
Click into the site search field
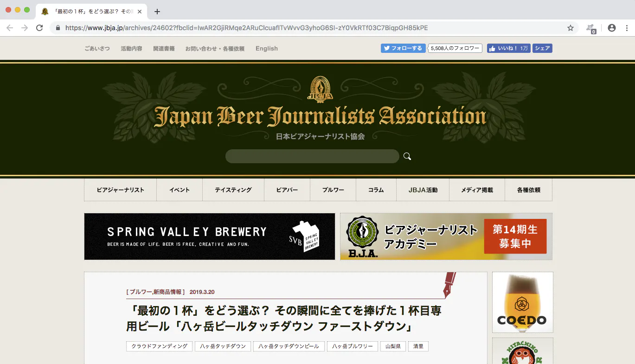(312, 156)
